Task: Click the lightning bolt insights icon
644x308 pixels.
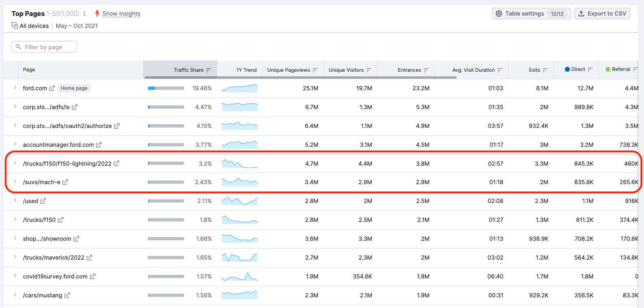Action: pyautogui.click(x=97, y=14)
